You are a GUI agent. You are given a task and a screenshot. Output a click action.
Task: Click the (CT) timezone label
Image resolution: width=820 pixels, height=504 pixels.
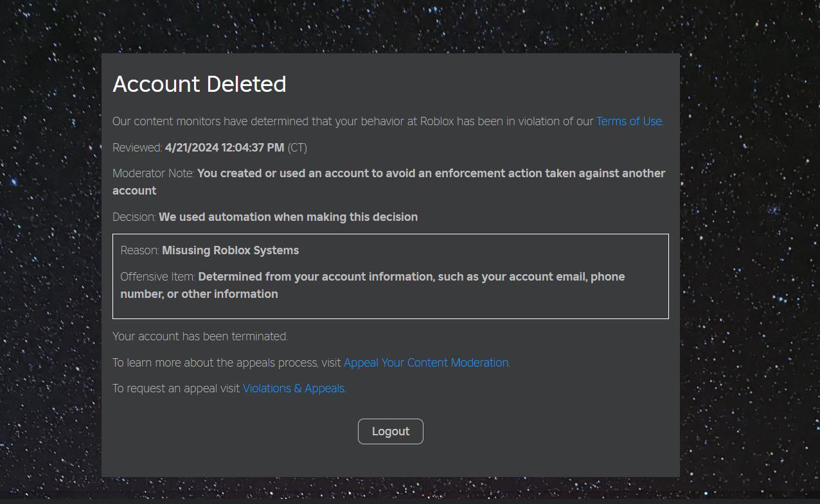(x=296, y=148)
